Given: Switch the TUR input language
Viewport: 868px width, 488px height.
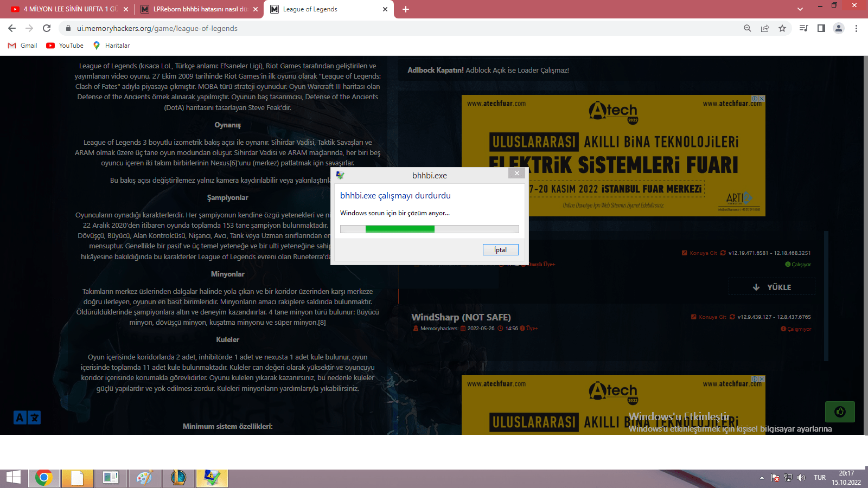Looking at the screenshot, I should [x=820, y=478].
